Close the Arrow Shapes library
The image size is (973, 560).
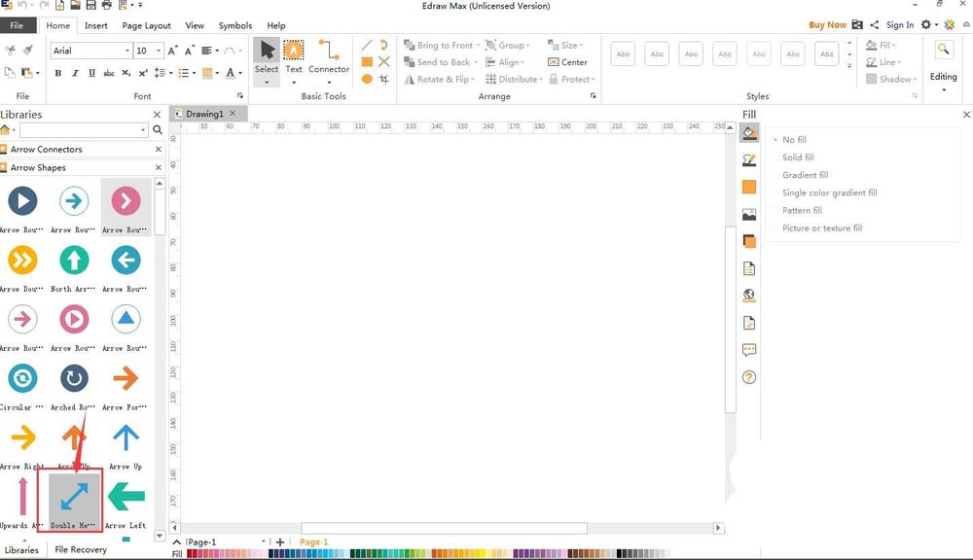(x=159, y=167)
